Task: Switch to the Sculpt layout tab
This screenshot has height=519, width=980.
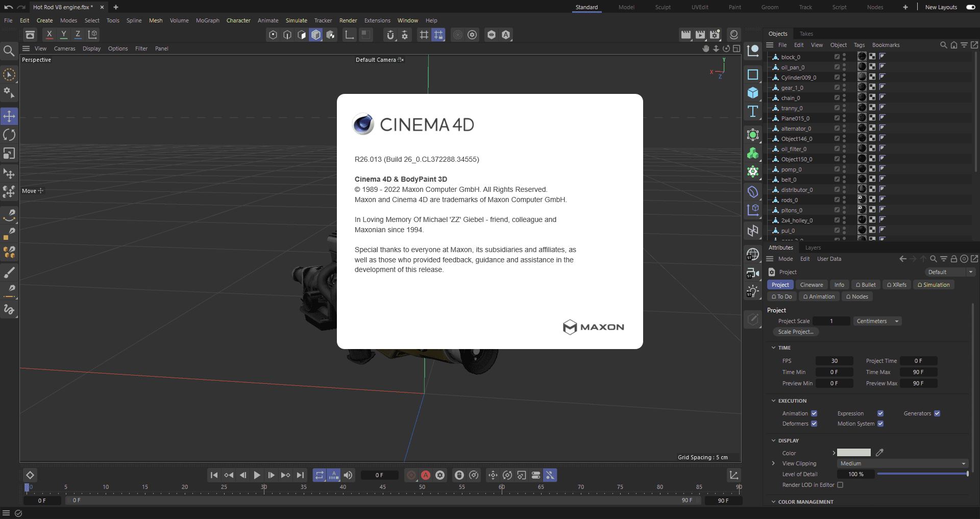Action: pos(663,7)
